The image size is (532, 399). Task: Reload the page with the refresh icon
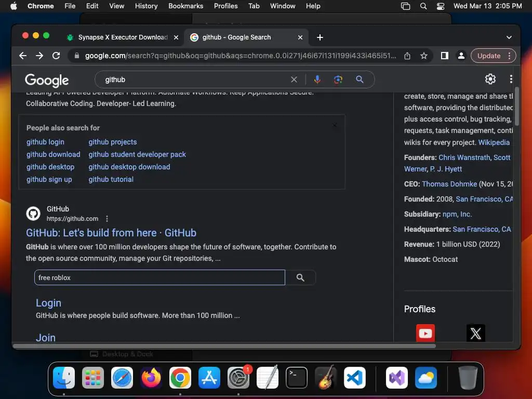(56, 56)
